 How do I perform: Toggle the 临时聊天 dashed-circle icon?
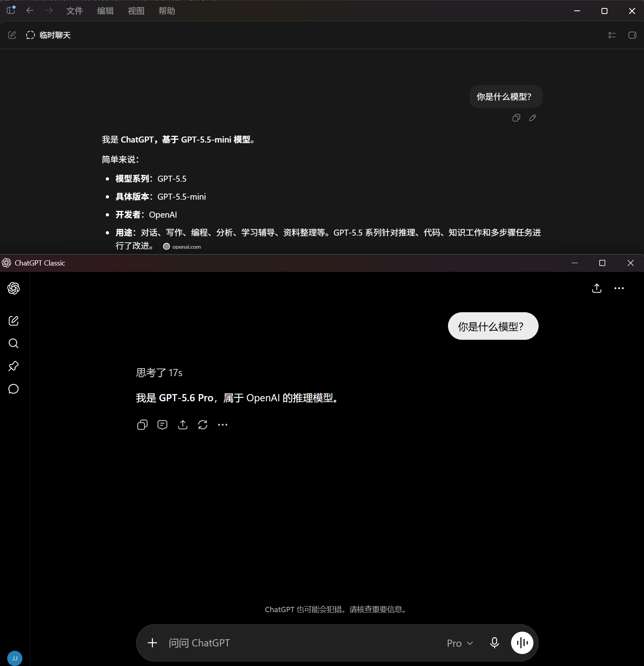click(x=30, y=35)
